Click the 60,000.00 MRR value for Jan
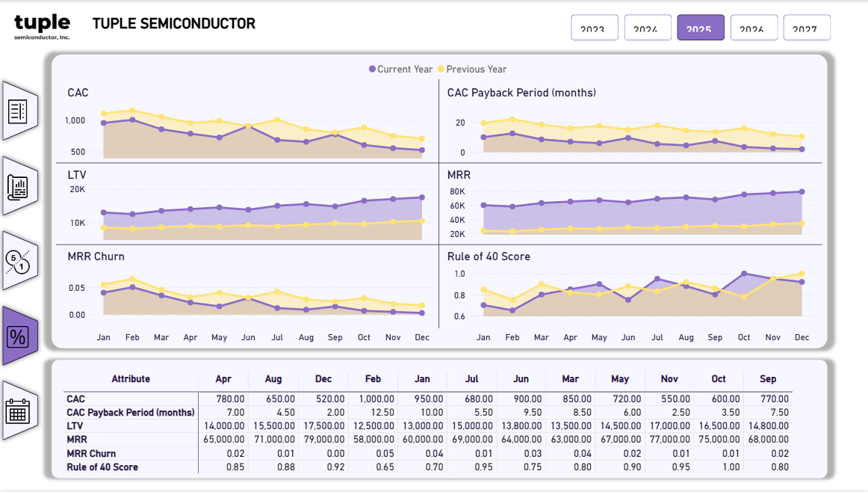This screenshot has width=868, height=492. coord(422,440)
